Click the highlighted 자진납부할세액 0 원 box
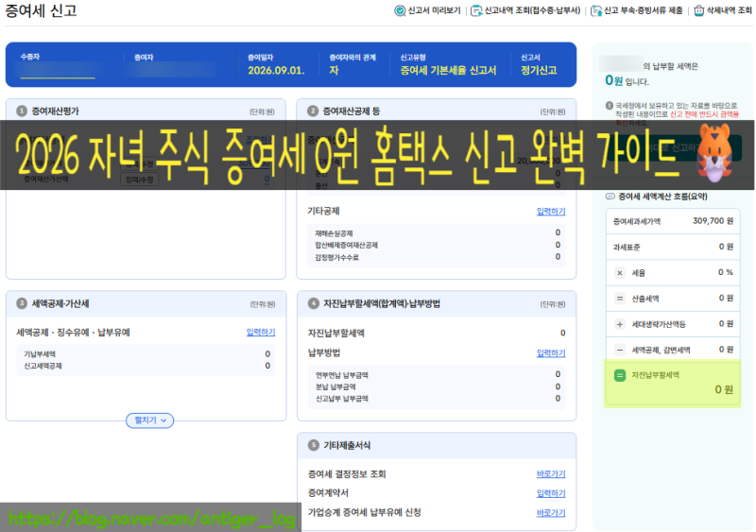 [673, 384]
